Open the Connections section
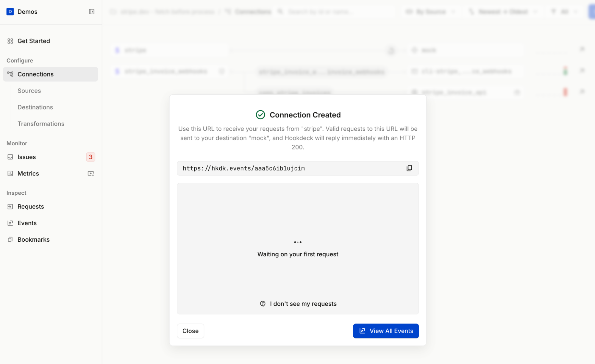 point(35,74)
